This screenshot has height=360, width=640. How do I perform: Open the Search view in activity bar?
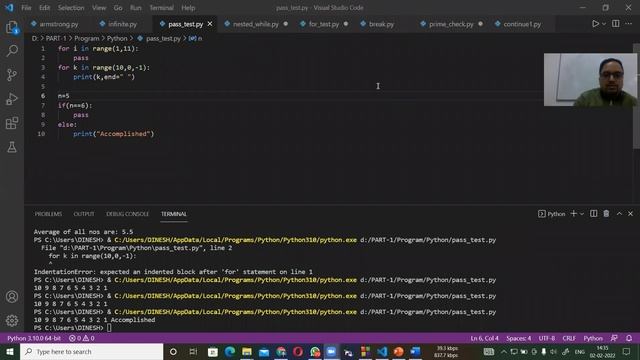(x=12, y=51)
